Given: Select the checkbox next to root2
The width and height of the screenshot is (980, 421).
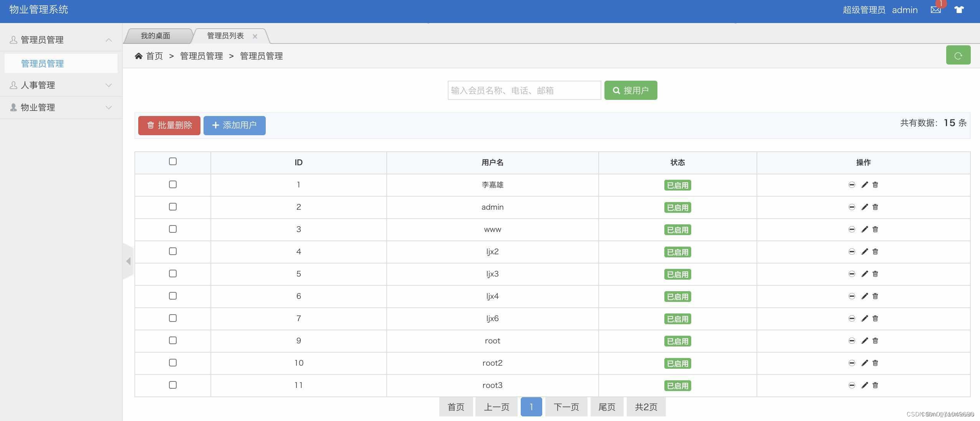Looking at the screenshot, I should [172, 363].
